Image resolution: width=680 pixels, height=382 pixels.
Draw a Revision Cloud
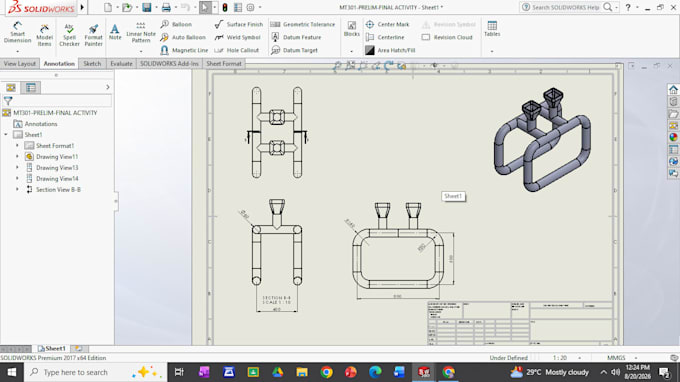pos(447,37)
